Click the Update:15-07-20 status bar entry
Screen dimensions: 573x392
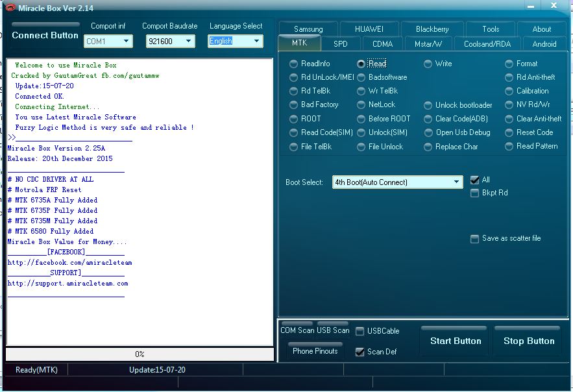click(157, 370)
